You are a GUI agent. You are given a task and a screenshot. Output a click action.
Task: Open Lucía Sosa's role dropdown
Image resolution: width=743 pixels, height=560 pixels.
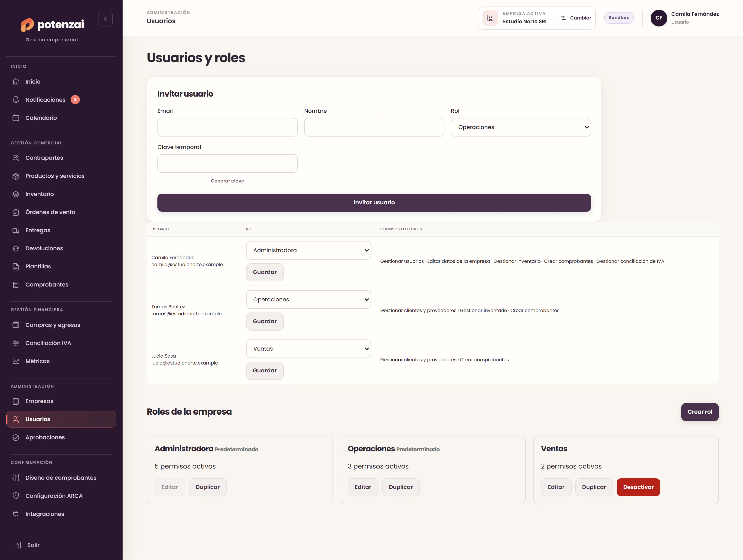pyautogui.click(x=308, y=349)
